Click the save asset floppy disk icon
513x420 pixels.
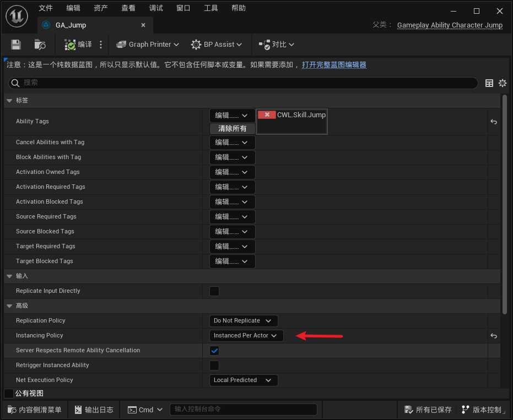tap(16, 45)
